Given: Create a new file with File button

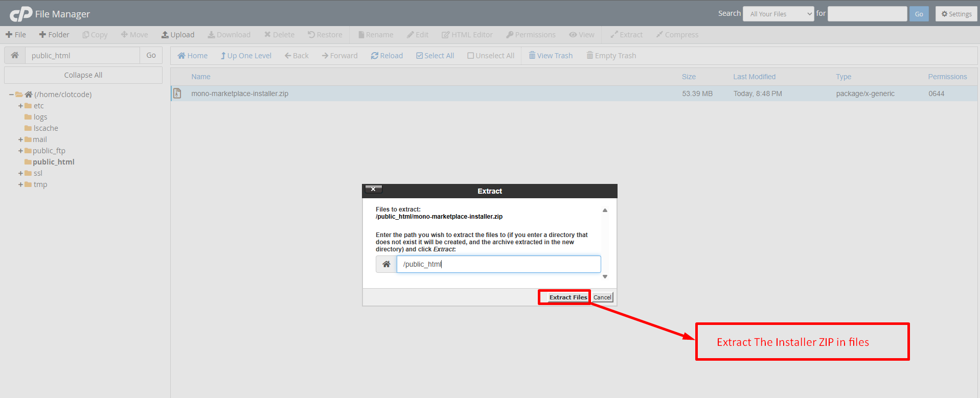Looking at the screenshot, I should 16,35.
